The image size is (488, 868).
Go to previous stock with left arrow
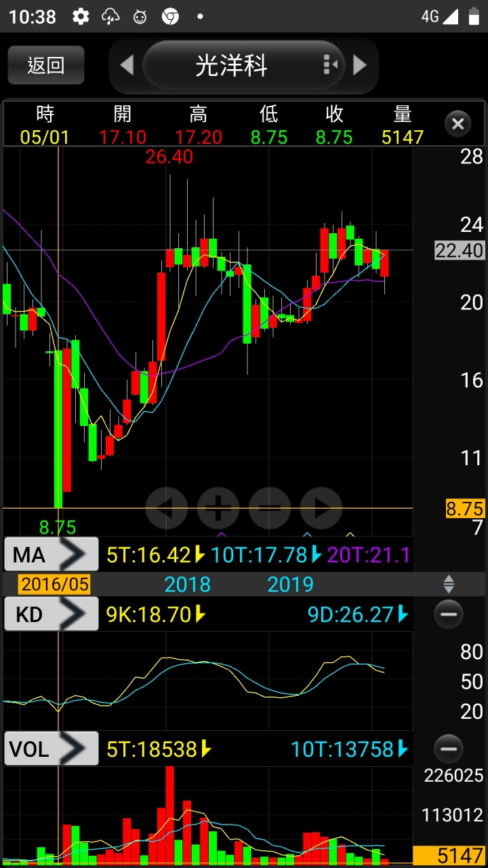(127, 65)
